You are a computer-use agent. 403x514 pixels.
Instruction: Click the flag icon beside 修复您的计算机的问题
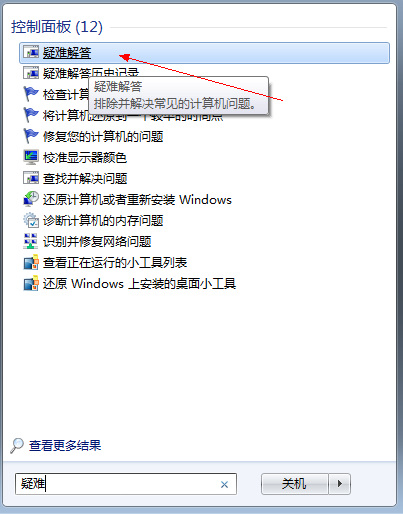point(31,136)
